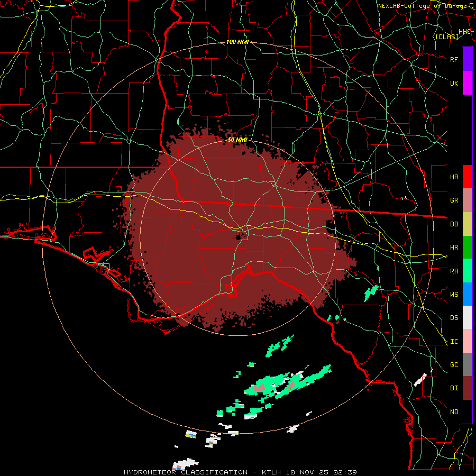Click the purple RF color swatch in legend

point(467,59)
